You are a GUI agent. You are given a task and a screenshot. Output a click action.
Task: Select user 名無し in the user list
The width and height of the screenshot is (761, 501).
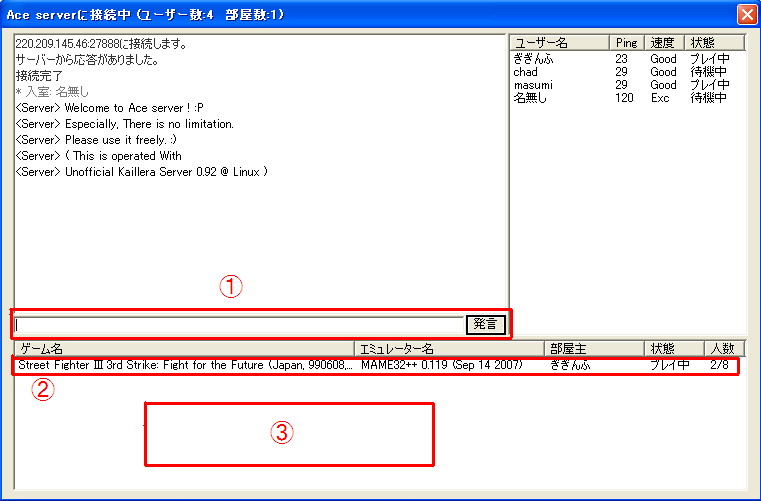530,98
